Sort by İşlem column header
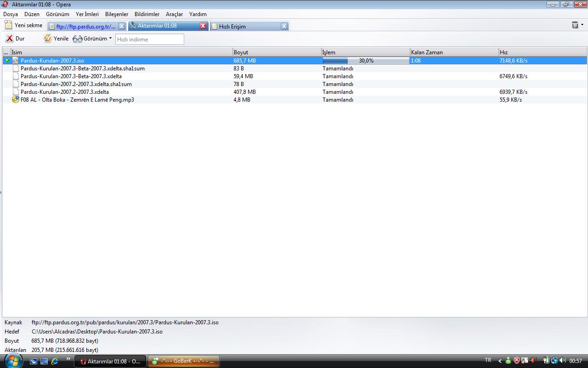Image resolution: width=588 pixels, height=368 pixels. (365, 52)
